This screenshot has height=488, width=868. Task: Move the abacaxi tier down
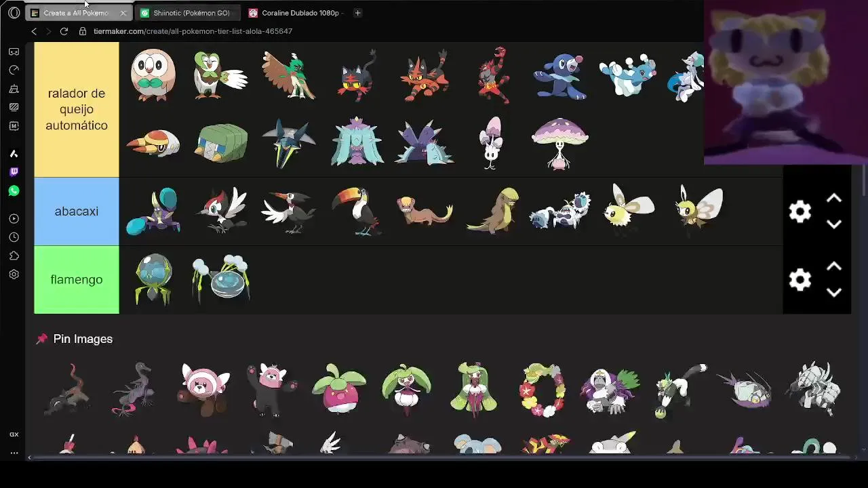834,224
